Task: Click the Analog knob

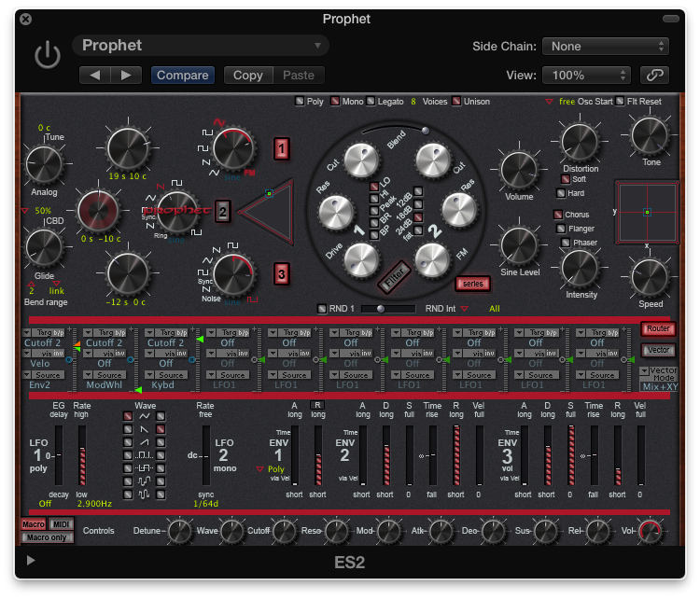Action: 44,164
